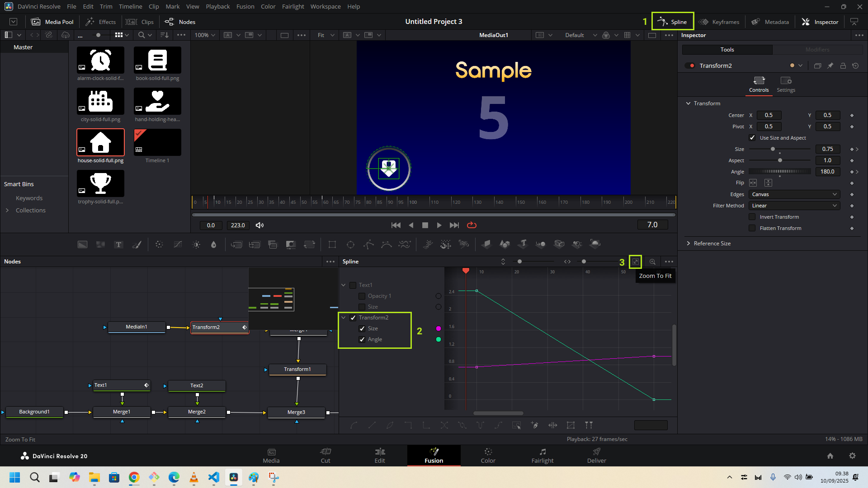
Task: Switch to the Color page tab
Action: click(488, 455)
